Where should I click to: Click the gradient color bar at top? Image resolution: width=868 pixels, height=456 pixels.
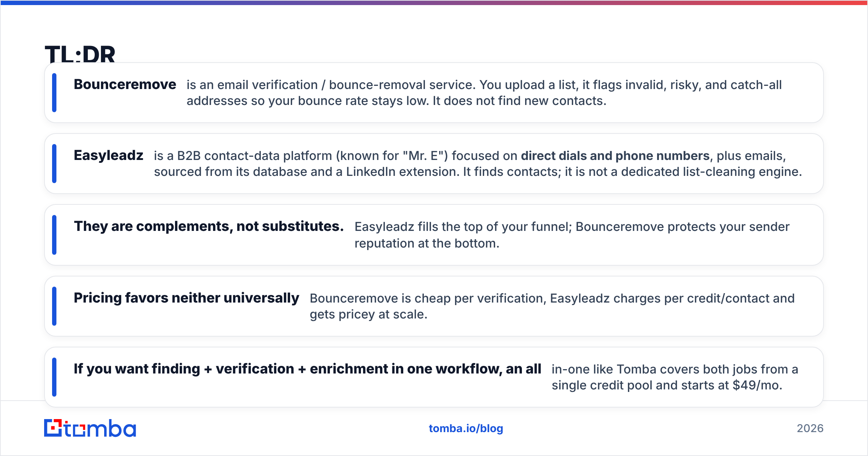[434, 3]
